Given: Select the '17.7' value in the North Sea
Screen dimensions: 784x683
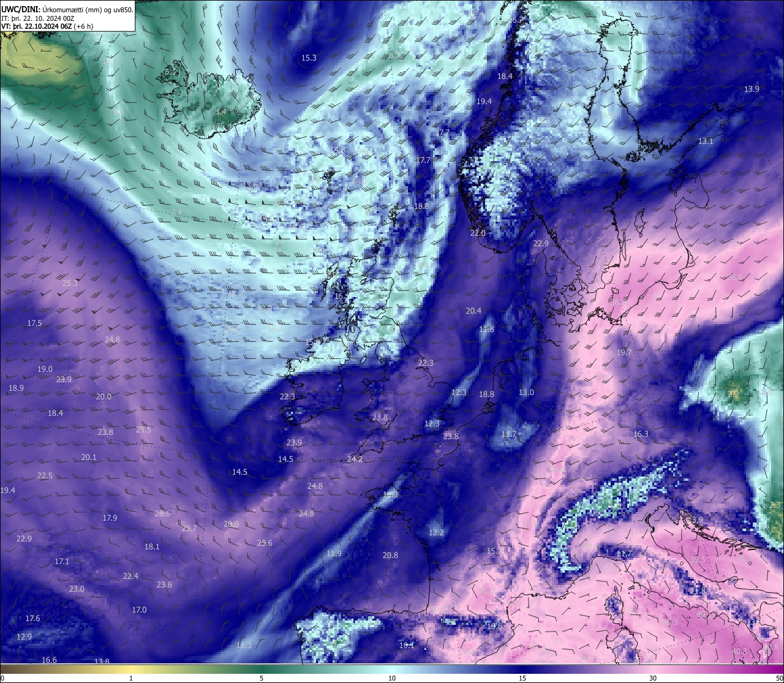Looking at the screenshot, I should click(x=423, y=160).
